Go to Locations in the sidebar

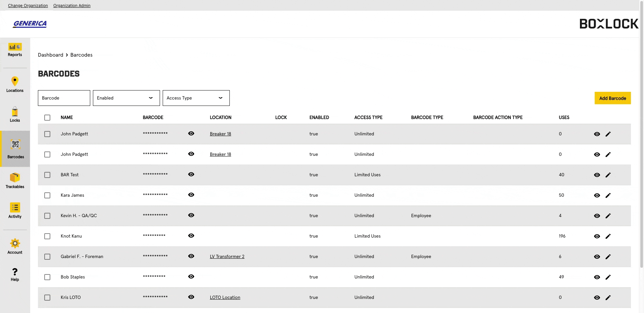click(x=15, y=81)
